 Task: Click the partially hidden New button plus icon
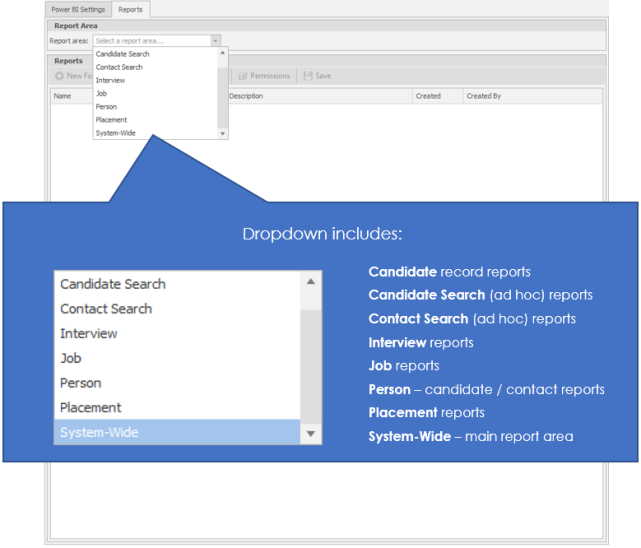coord(60,76)
